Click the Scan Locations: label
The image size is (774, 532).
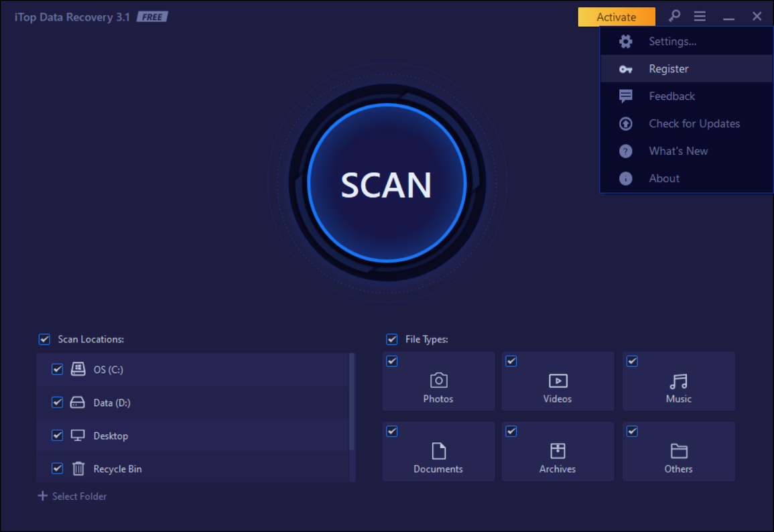pos(91,339)
